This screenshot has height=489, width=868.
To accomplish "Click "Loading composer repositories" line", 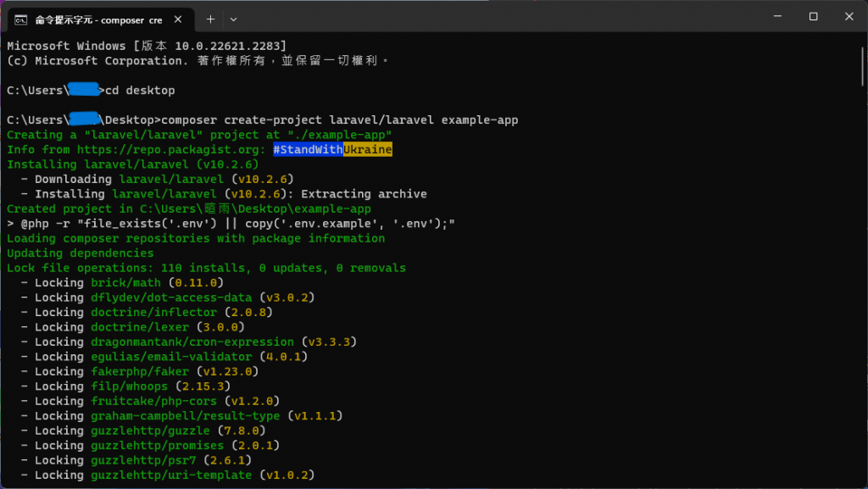I will coord(196,238).
